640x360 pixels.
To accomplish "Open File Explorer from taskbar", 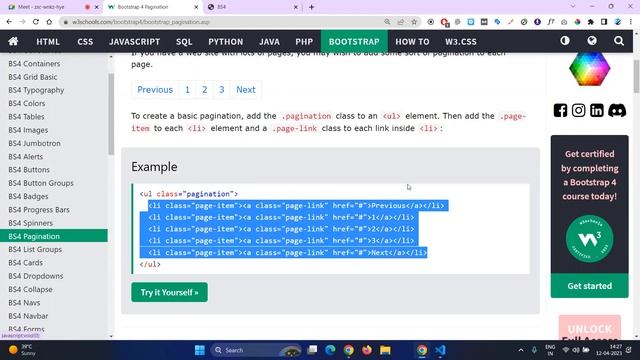I will click(x=385, y=350).
